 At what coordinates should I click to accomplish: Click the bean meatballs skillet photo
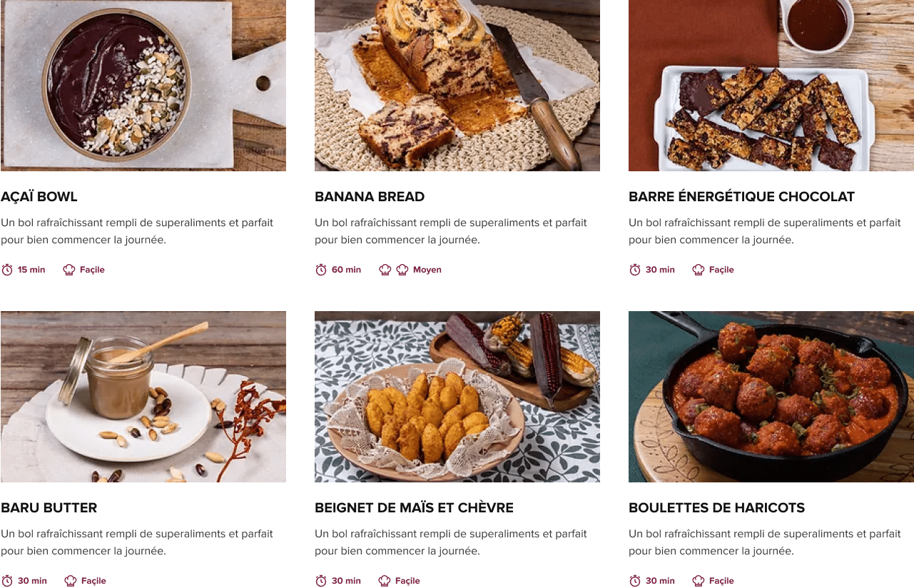771,397
